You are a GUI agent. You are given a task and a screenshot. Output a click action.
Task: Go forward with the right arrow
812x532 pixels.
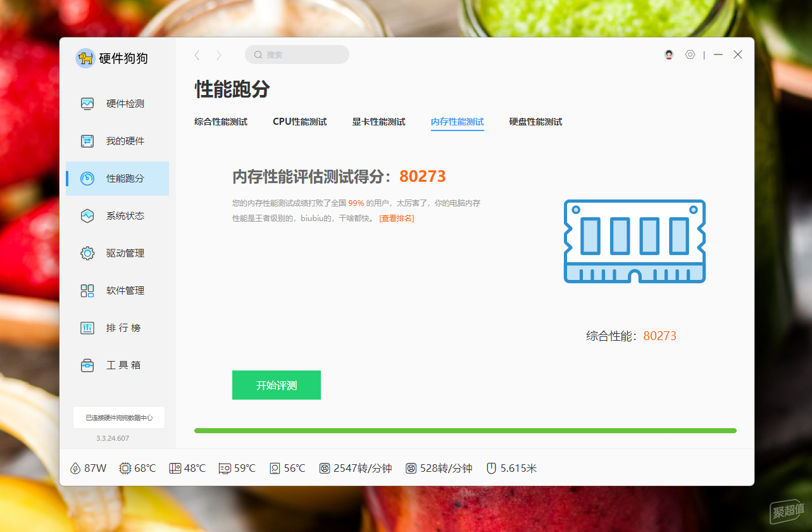click(x=219, y=55)
